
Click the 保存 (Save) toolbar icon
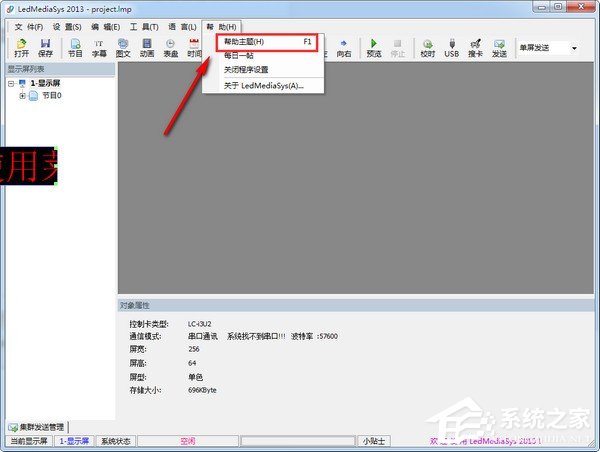(45, 48)
